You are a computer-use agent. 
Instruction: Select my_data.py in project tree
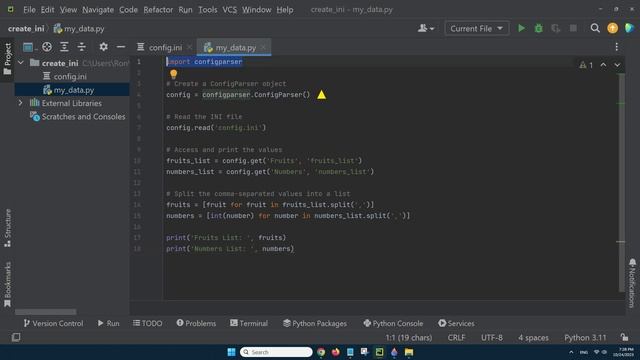click(x=74, y=90)
